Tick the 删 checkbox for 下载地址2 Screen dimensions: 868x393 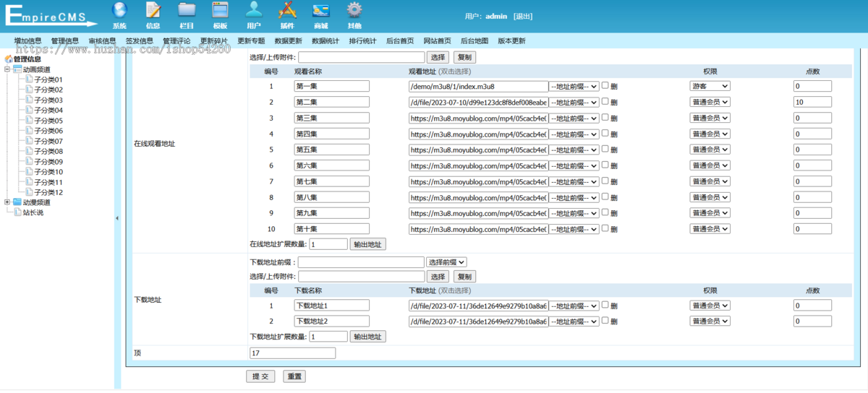(x=605, y=321)
